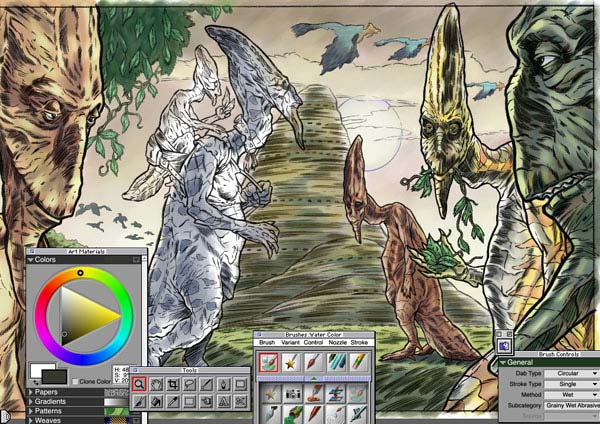This screenshot has width=600, height=424.
Task: Select the Grabber hand tool
Action: pyautogui.click(x=156, y=384)
